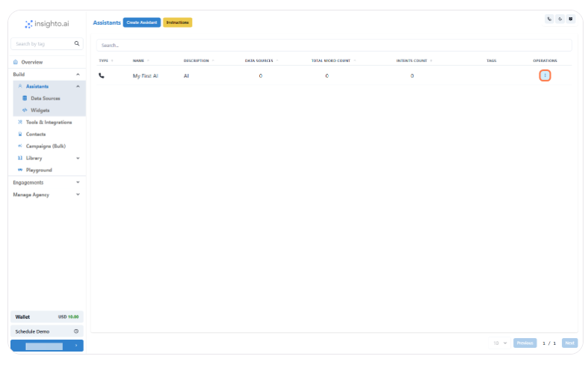Open Contacts via its contact-book icon
The width and height of the screenshot is (588, 371).
[x=20, y=134]
